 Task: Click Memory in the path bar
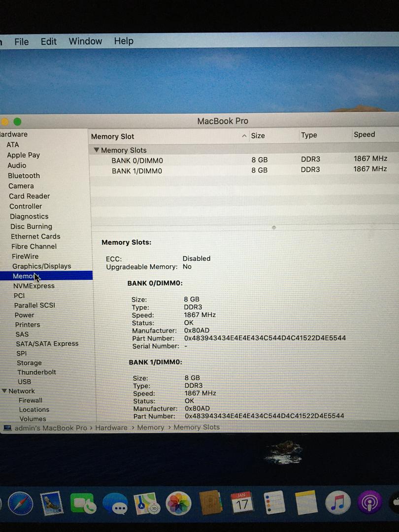click(x=151, y=428)
